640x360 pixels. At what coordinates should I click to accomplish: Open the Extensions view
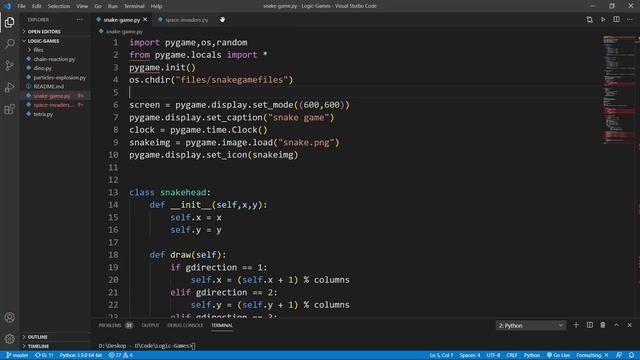click(x=9, y=109)
